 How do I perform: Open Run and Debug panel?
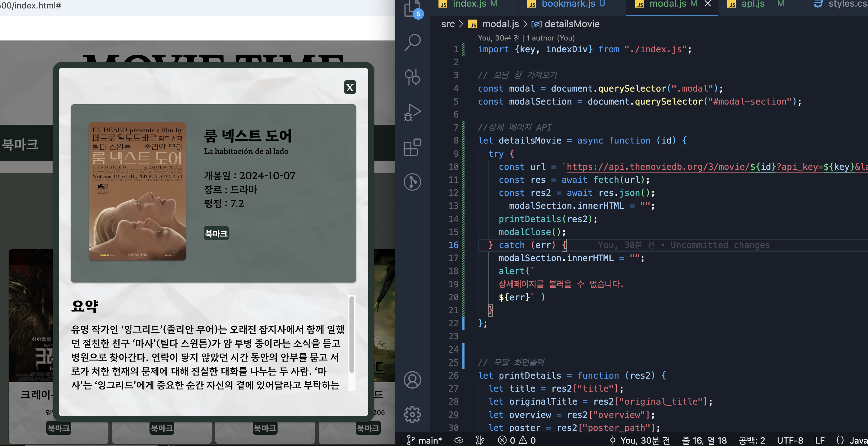[x=412, y=112]
